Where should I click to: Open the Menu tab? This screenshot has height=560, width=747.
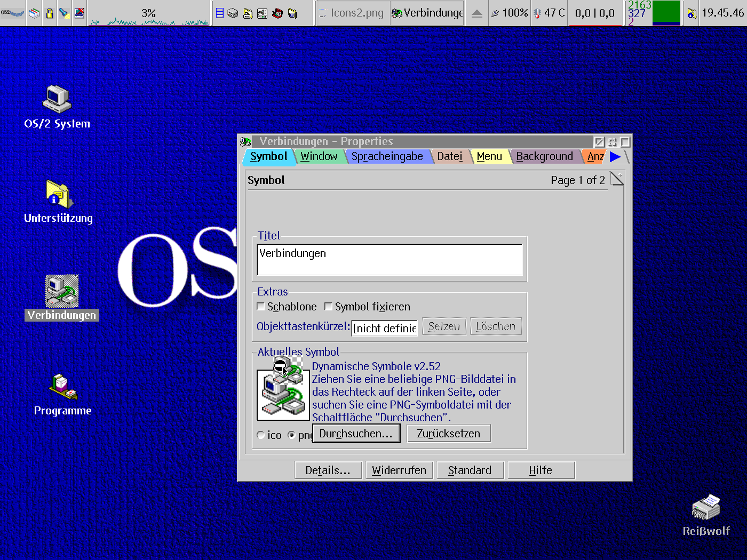[x=489, y=156]
